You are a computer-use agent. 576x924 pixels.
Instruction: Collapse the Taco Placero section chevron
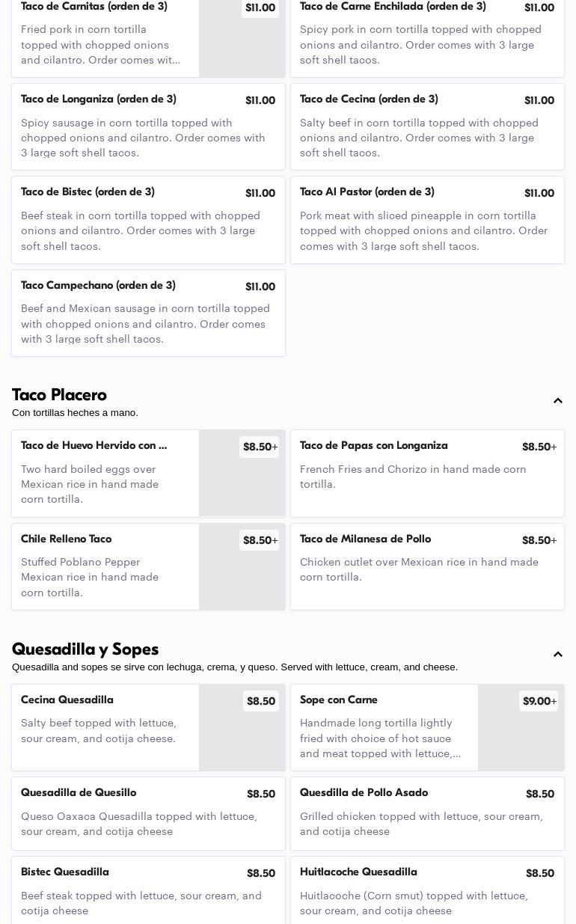[x=558, y=401]
